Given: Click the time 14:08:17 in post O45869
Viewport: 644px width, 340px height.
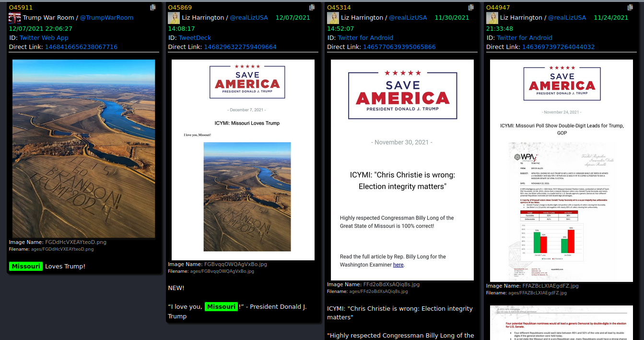Looking at the screenshot, I should [182, 29].
